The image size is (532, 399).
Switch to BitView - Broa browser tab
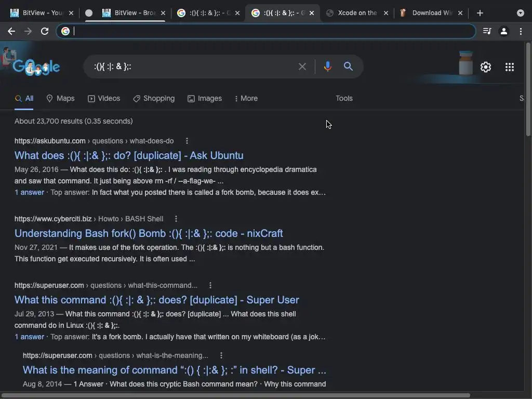(129, 13)
